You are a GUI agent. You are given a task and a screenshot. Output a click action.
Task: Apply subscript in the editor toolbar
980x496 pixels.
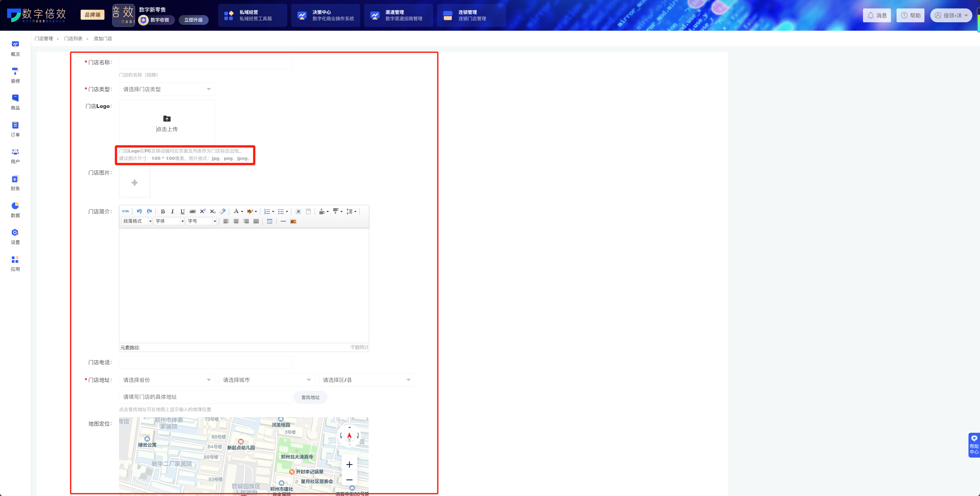(213, 211)
